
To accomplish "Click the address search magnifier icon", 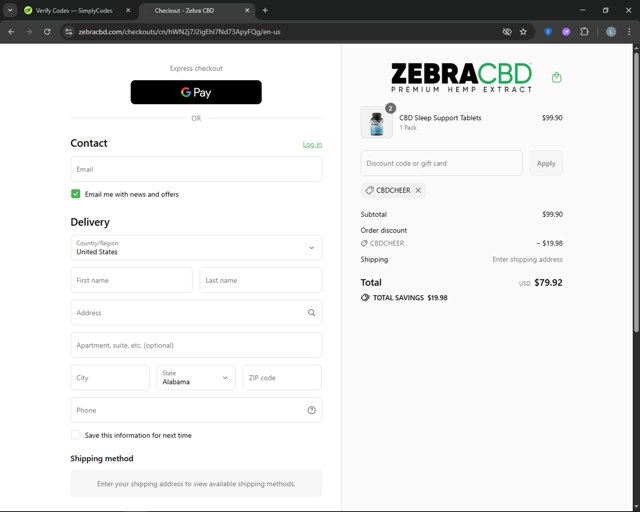I will (x=311, y=313).
